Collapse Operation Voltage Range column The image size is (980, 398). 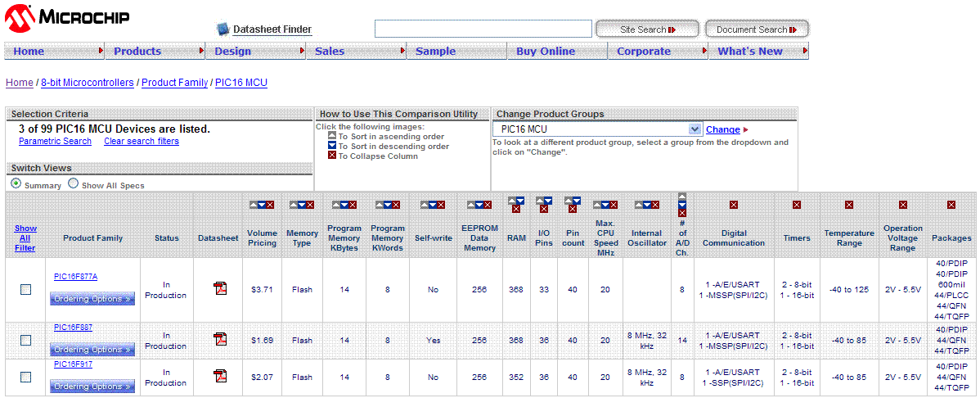click(903, 205)
